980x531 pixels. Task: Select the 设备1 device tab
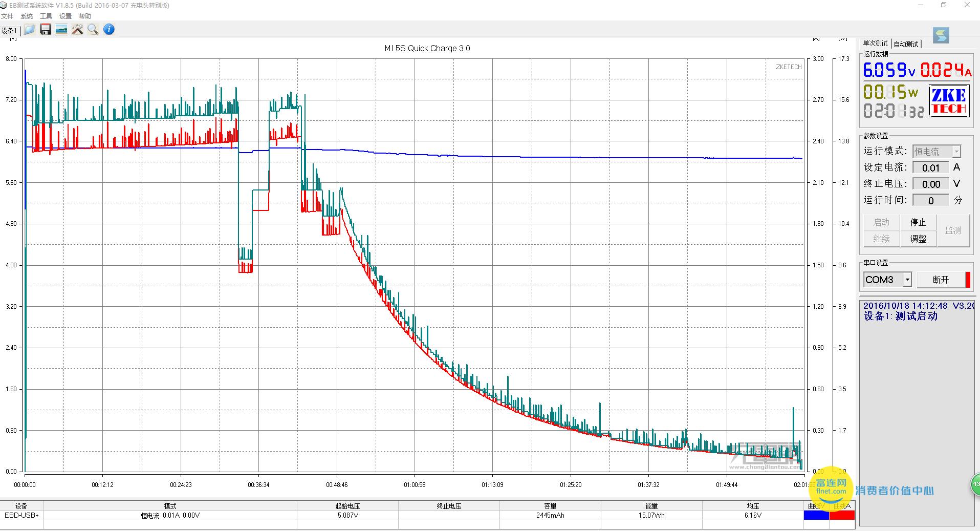click(x=9, y=31)
